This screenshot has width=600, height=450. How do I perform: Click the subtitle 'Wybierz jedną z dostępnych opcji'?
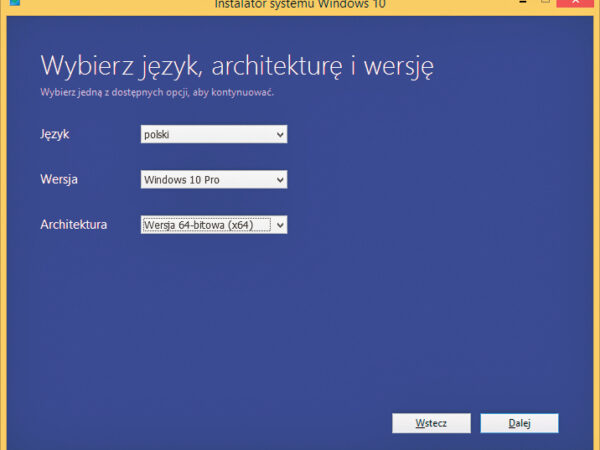(157, 92)
